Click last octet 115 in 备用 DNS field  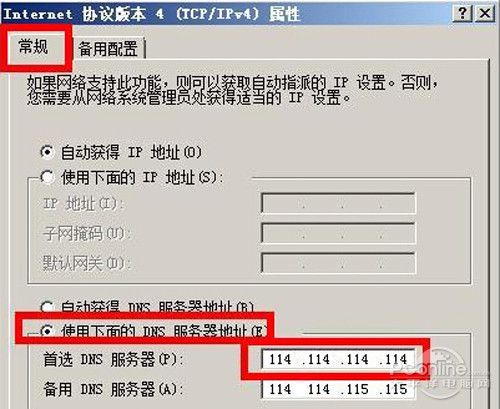(396, 389)
